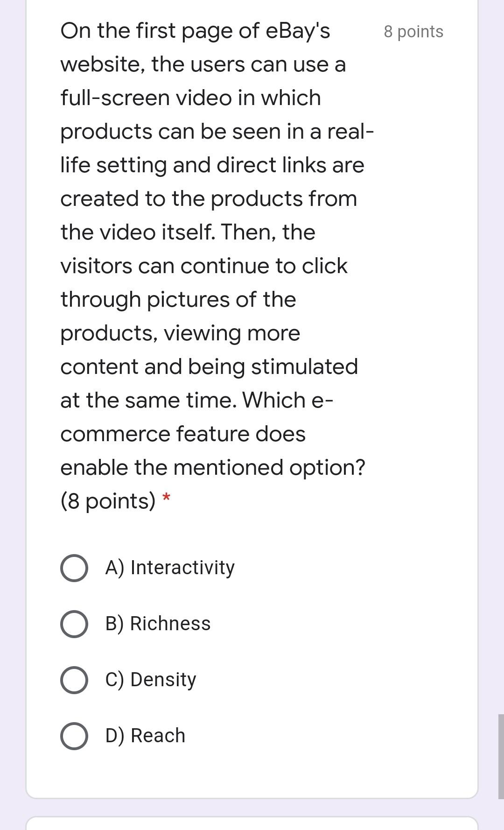The height and width of the screenshot is (830, 504).
Task: Choose the answer option labeled Reach
Action: (x=145, y=735)
